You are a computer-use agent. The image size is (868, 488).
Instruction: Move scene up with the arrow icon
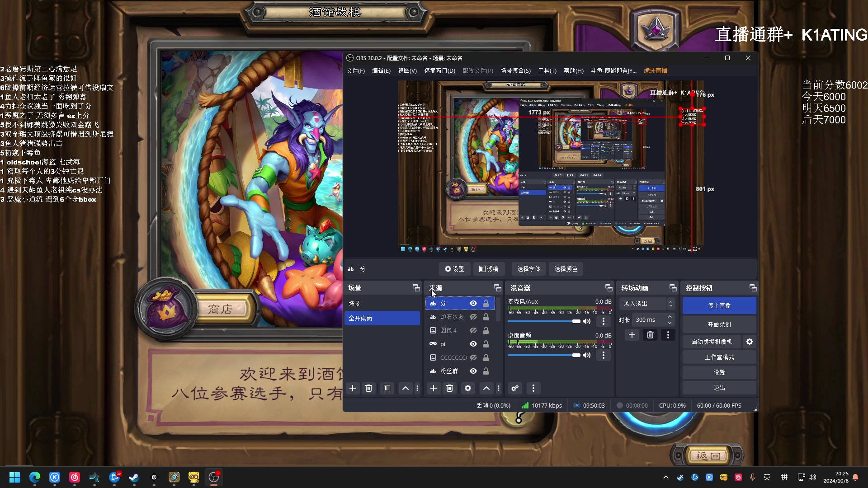click(406, 388)
